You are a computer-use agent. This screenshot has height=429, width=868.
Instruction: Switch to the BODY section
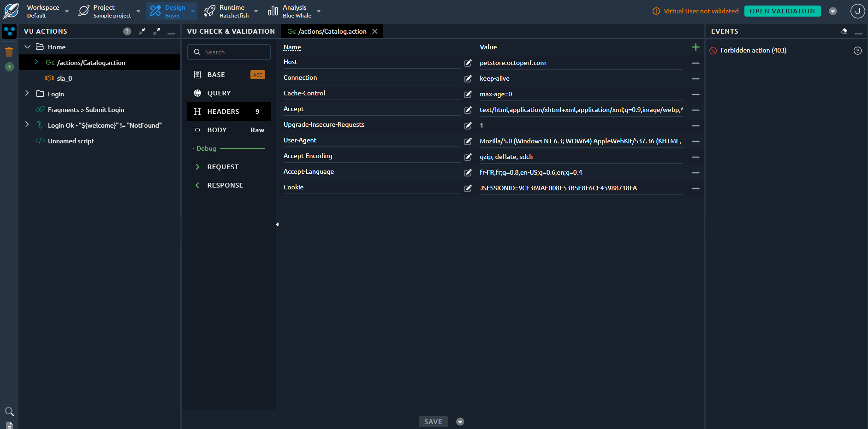pyautogui.click(x=218, y=130)
